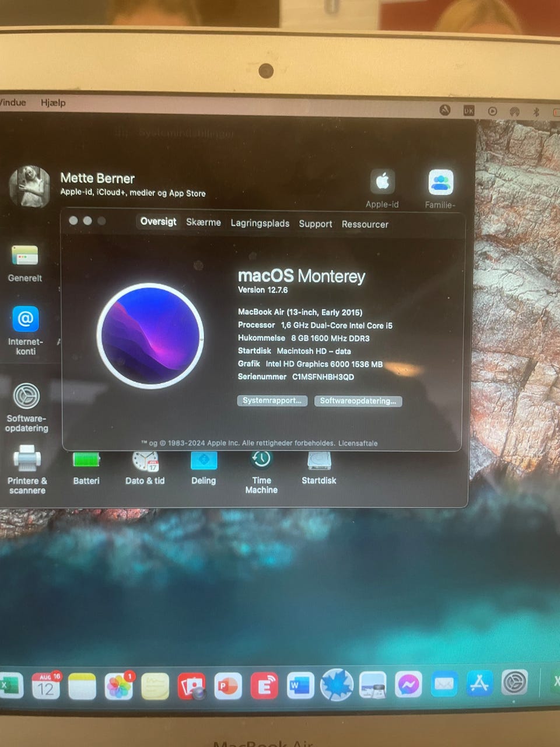Launch Notes from the Dock
The width and height of the screenshot is (560, 747).
point(82,686)
